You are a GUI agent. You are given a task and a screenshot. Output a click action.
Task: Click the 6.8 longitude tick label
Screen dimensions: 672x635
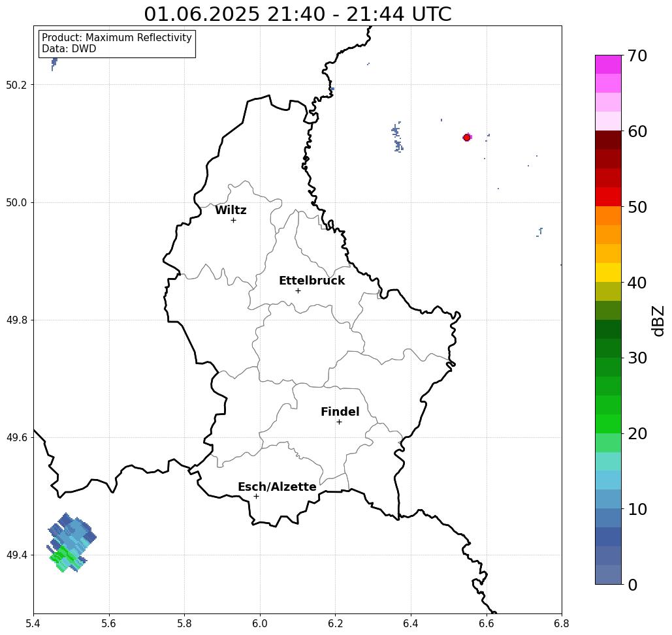click(562, 623)
